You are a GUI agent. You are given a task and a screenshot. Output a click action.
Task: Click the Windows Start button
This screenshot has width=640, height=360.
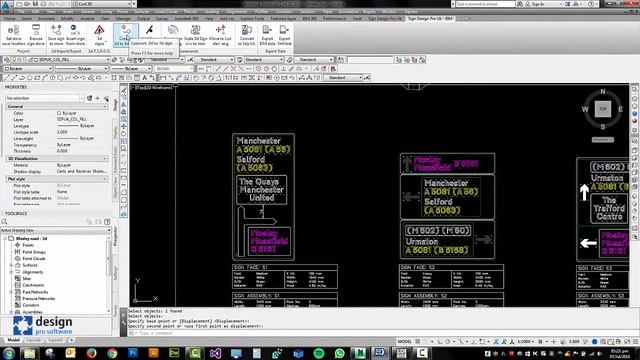[x=8, y=353]
